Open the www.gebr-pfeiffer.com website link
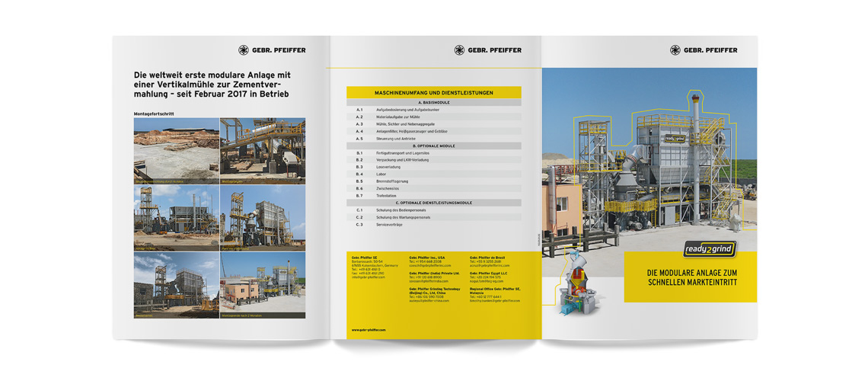 369,330
